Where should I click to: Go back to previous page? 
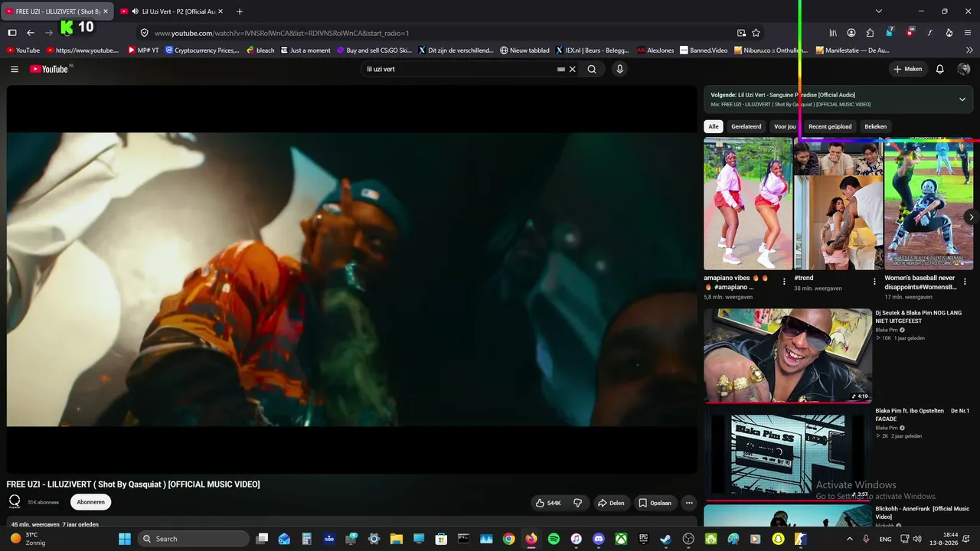point(31,33)
